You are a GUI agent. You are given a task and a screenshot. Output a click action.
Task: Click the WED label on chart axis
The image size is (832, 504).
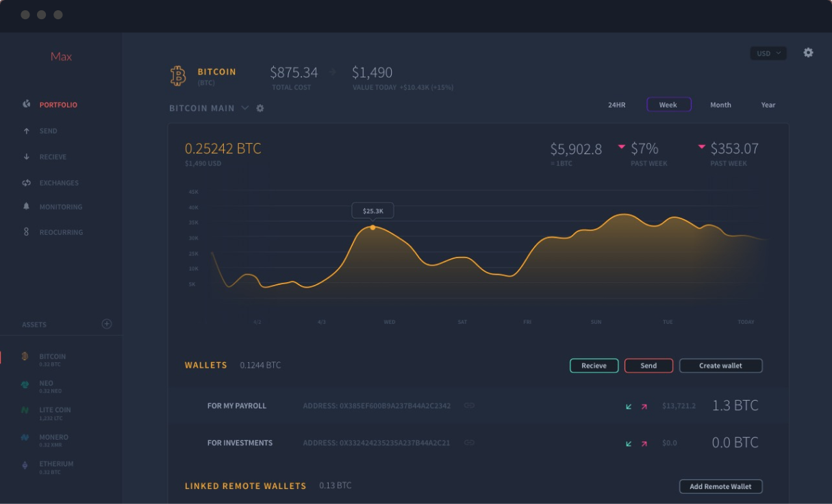389,322
